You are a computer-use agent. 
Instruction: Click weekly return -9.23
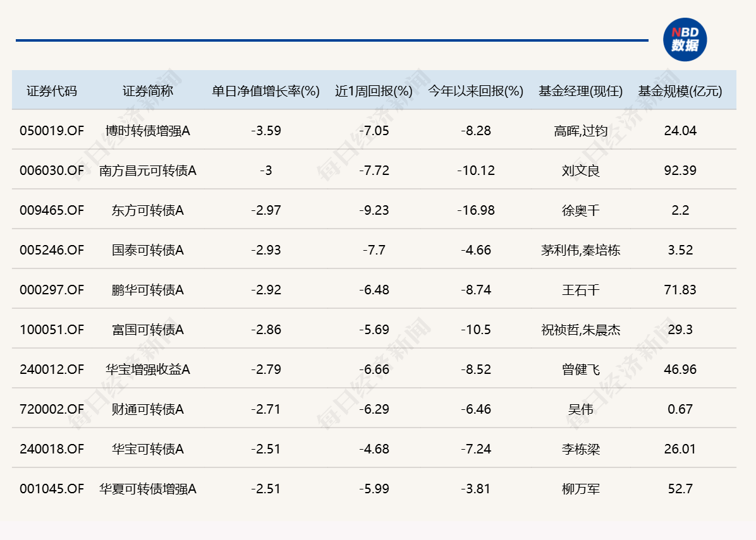[x=374, y=210]
